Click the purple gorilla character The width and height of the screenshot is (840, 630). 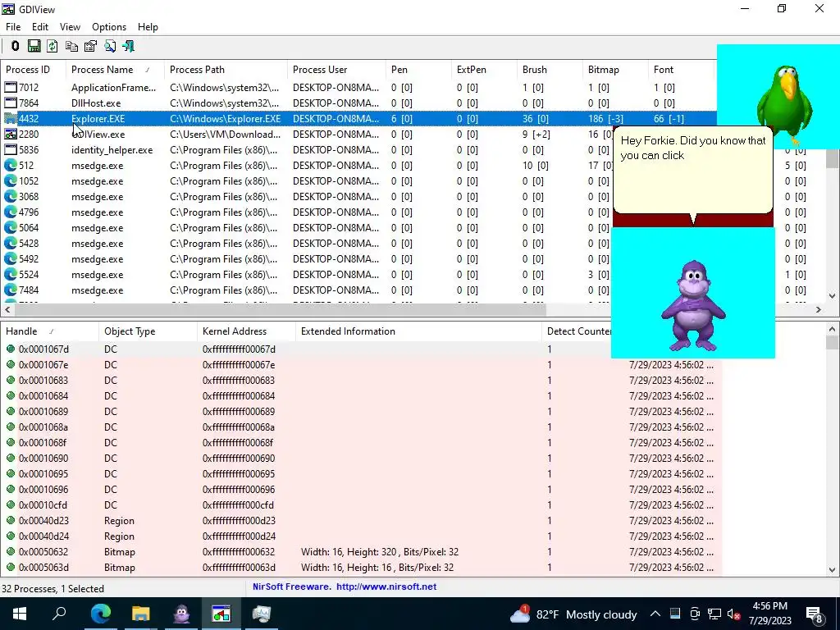coord(693,305)
